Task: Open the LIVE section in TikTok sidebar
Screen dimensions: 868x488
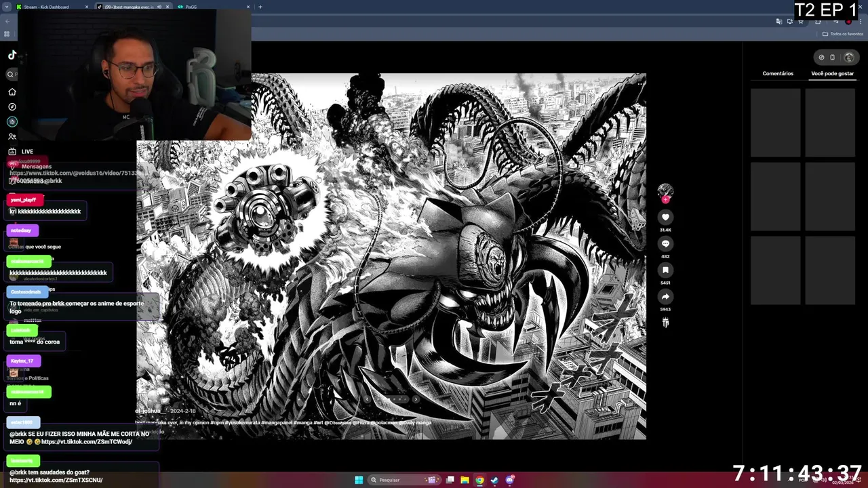Action: coord(20,151)
